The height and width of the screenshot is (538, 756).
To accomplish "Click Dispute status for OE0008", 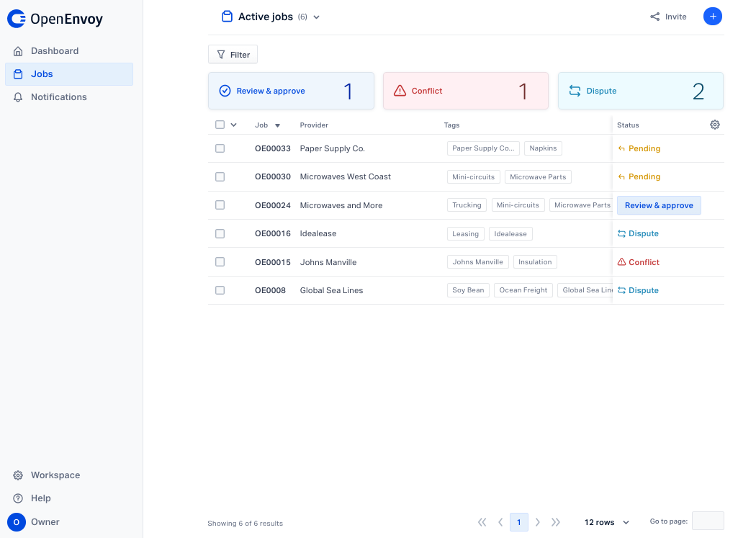I will [639, 290].
